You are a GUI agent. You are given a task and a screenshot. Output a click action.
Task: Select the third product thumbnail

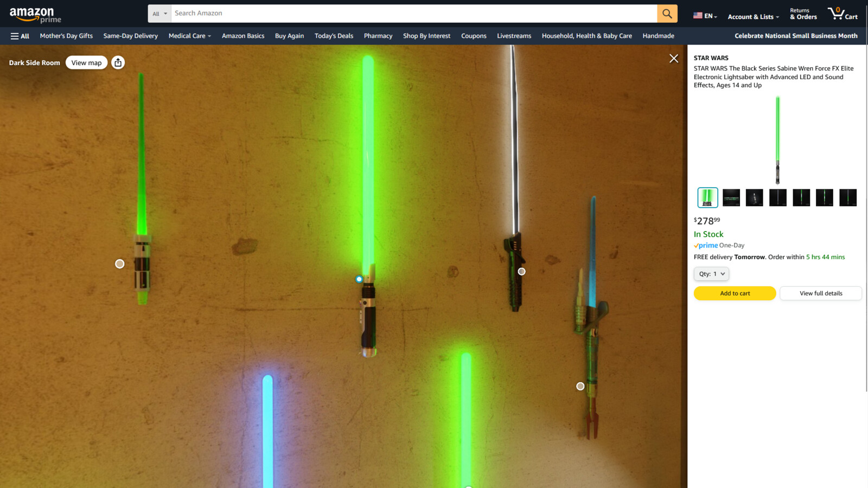tap(755, 198)
